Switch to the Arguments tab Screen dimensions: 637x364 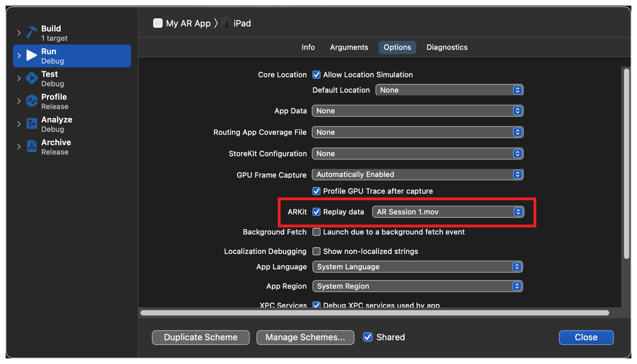click(349, 47)
